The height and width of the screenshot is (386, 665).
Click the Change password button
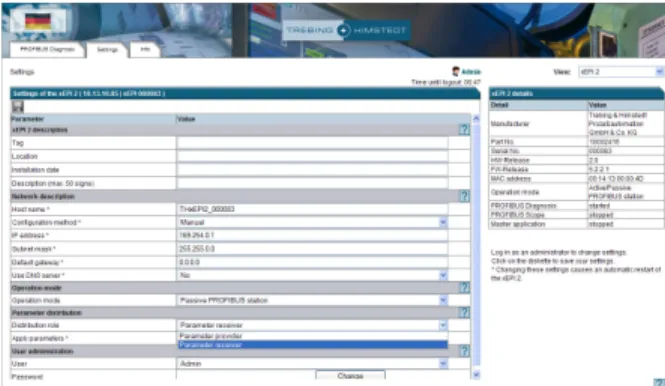coord(350,376)
